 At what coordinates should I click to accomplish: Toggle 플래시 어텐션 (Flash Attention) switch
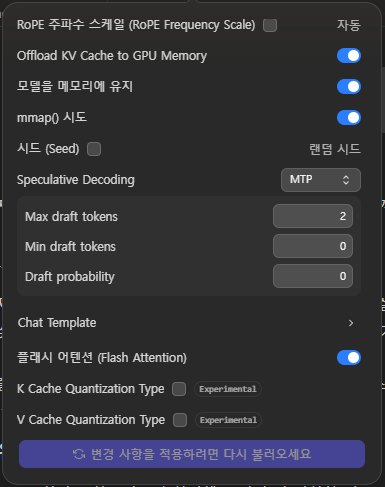click(x=349, y=358)
